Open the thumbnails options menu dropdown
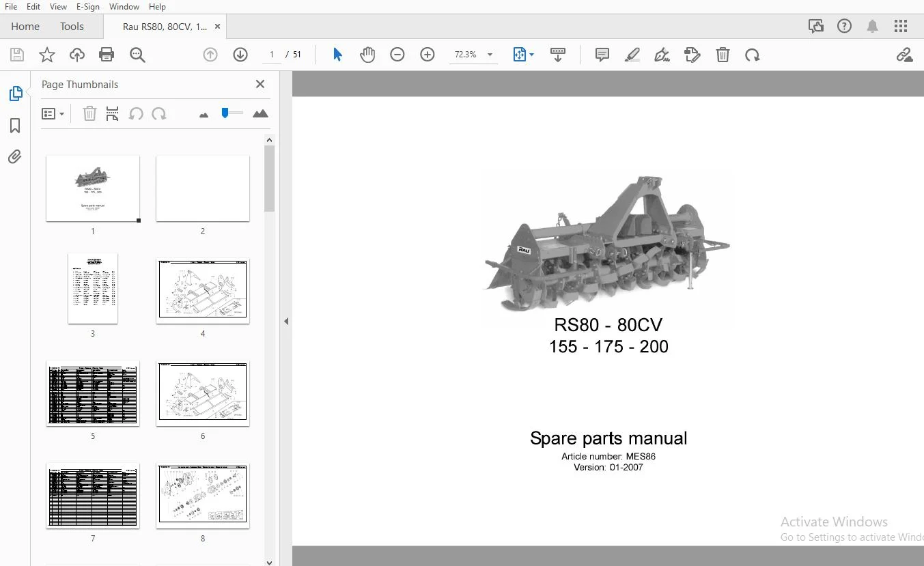Screen dimensions: 924x566 click(x=53, y=113)
